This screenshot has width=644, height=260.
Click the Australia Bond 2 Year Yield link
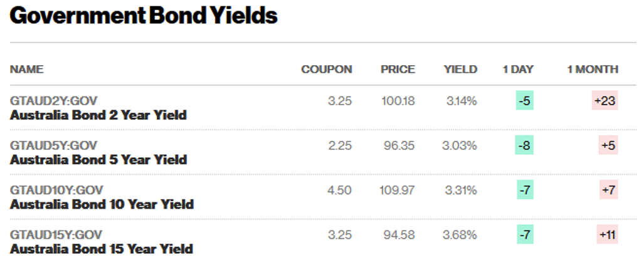tap(98, 115)
